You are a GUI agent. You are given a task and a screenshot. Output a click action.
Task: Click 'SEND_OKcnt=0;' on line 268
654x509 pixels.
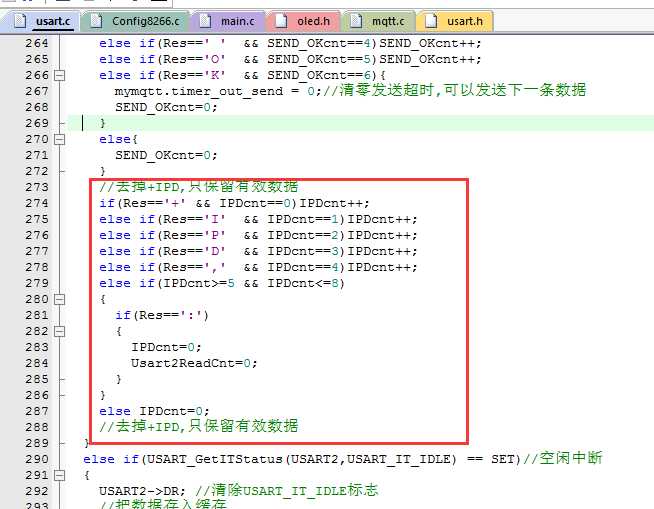click(166, 108)
